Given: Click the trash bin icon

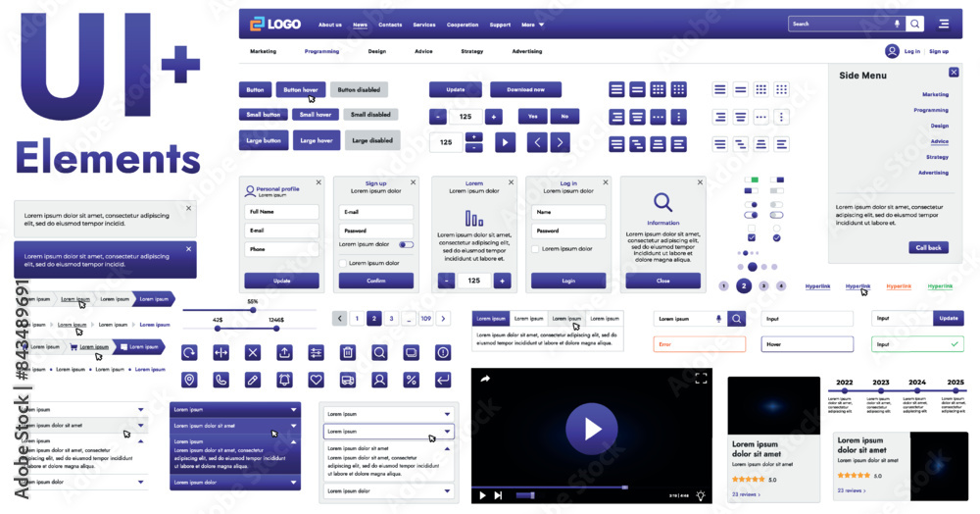Looking at the screenshot, I should pyautogui.click(x=348, y=353).
